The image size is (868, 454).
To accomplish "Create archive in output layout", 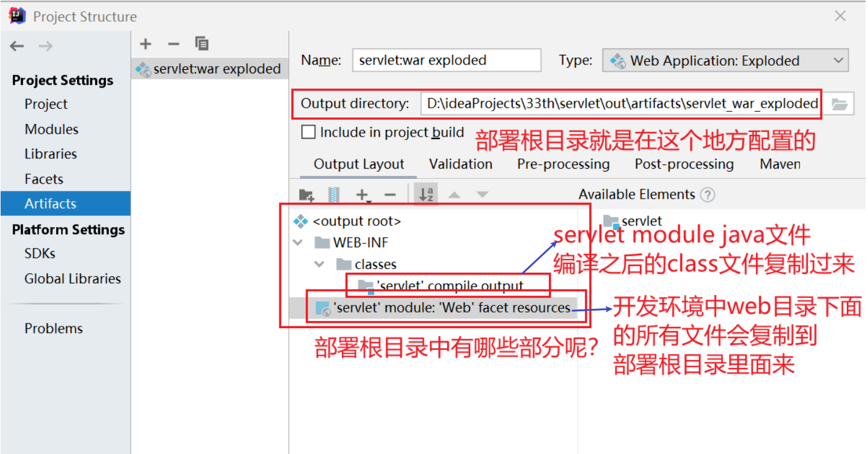I will click(x=334, y=194).
